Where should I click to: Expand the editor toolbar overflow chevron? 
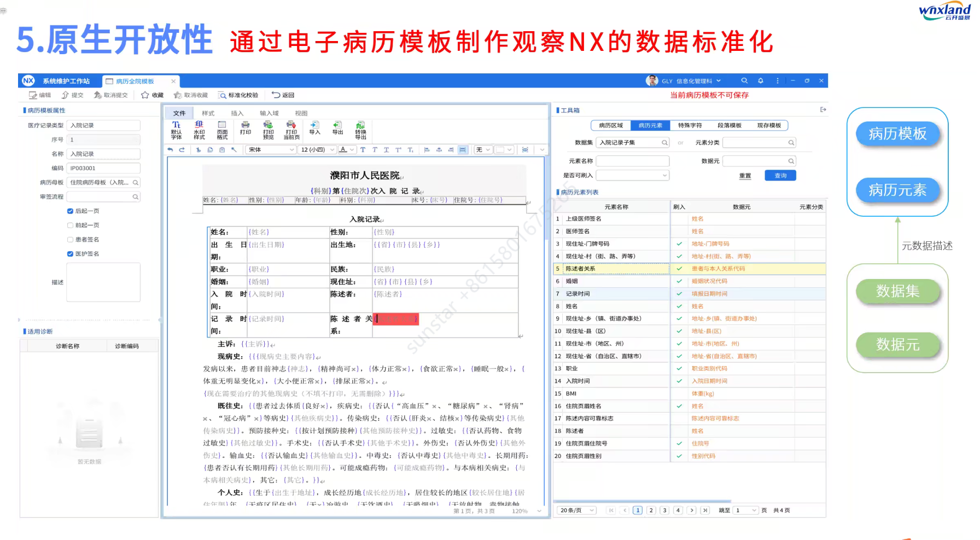coord(542,150)
